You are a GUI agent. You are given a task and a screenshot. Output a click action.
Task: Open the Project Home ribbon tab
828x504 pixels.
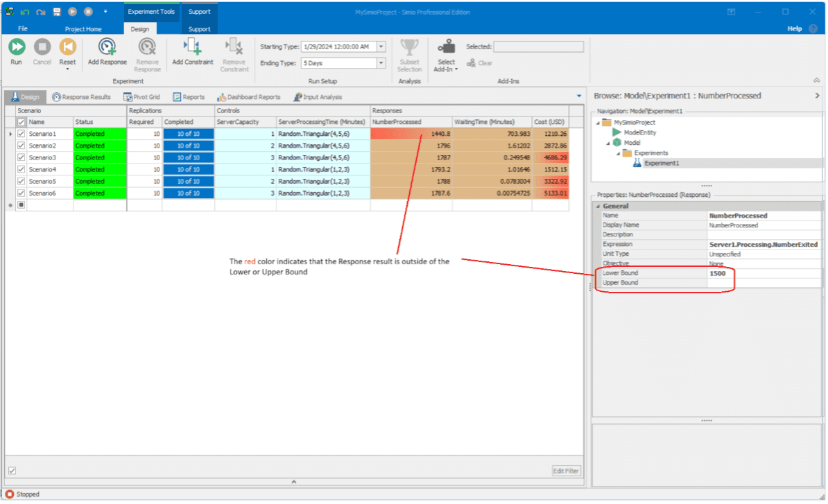(x=83, y=29)
